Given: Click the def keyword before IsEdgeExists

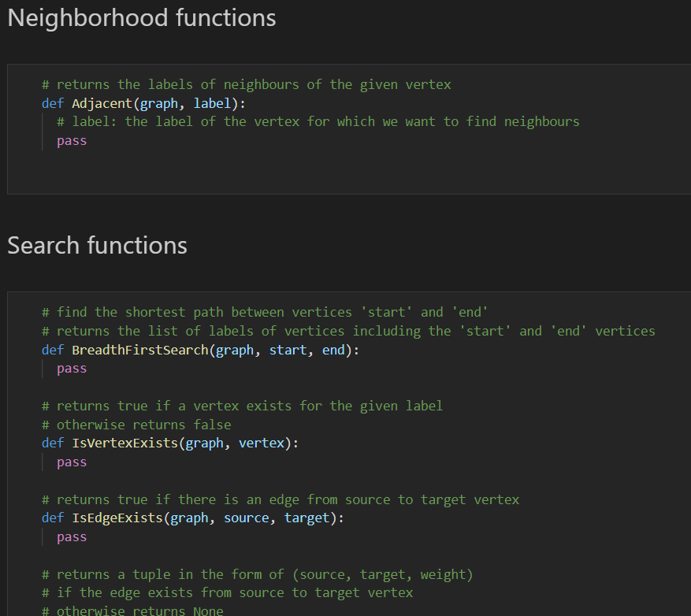Looking at the screenshot, I should (52, 518).
